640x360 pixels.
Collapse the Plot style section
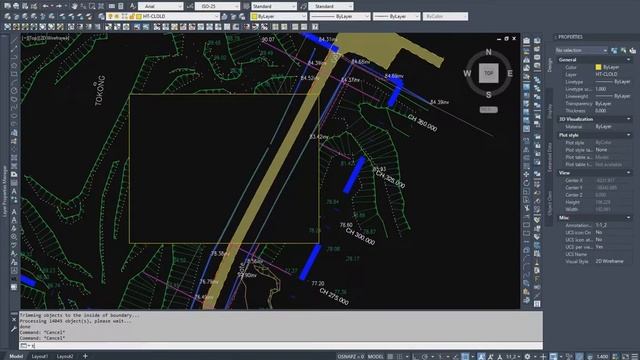pyautogui.click(x=629, y=135)
